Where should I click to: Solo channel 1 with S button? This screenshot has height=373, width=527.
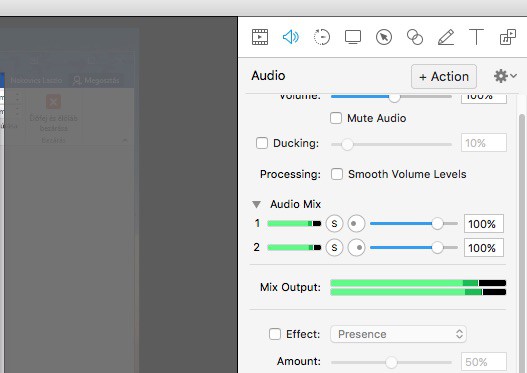[334, 223]
